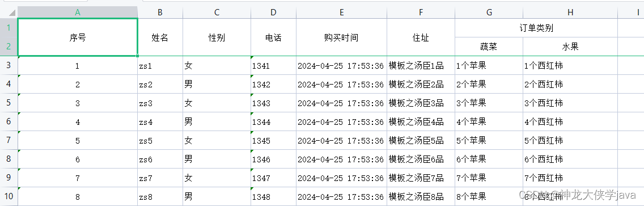Select row 3 header
This screenshot has height=206, width=644.
(x=9, y=65)
